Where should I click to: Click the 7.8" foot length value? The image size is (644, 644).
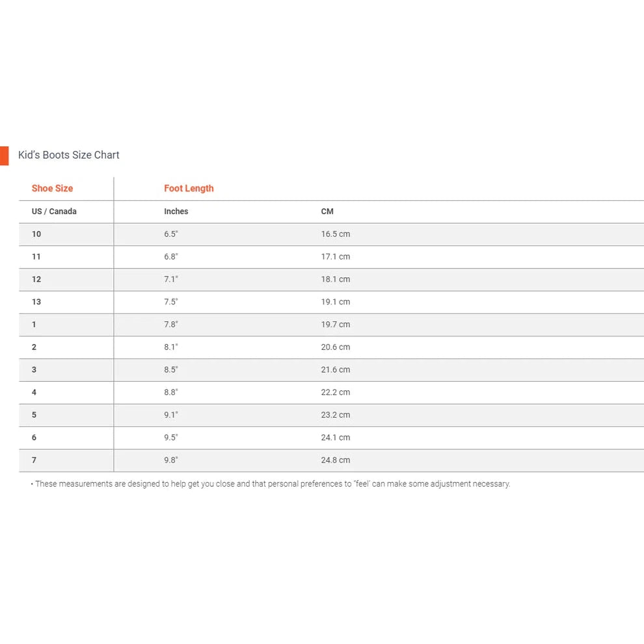coord(170,325)
